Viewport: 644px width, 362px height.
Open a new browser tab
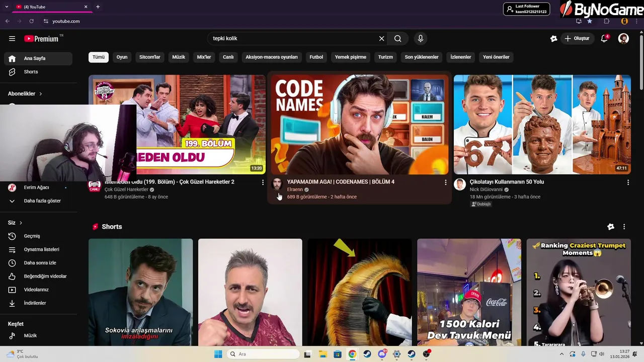pyautogui.click(x=98, y=7)
